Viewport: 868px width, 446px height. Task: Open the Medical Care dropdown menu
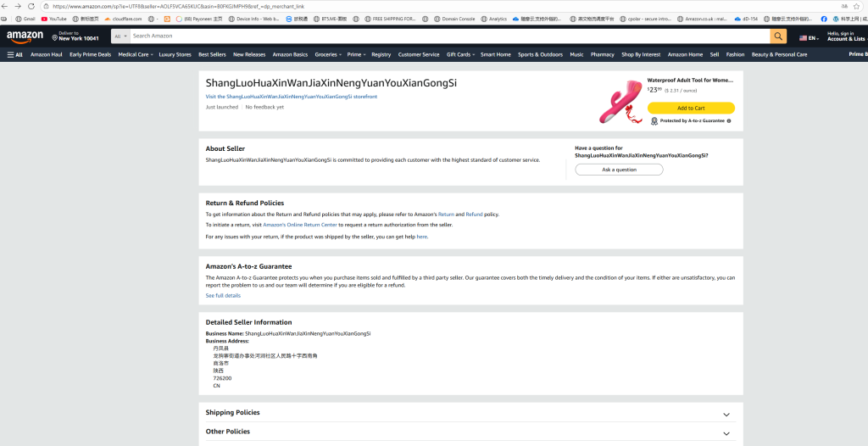click(135, 54)
